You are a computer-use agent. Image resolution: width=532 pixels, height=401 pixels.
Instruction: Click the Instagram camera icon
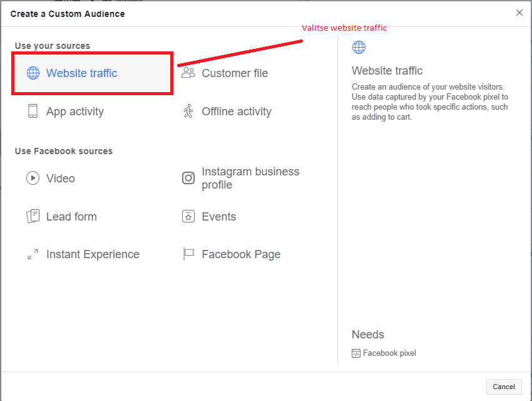point(188,178)
